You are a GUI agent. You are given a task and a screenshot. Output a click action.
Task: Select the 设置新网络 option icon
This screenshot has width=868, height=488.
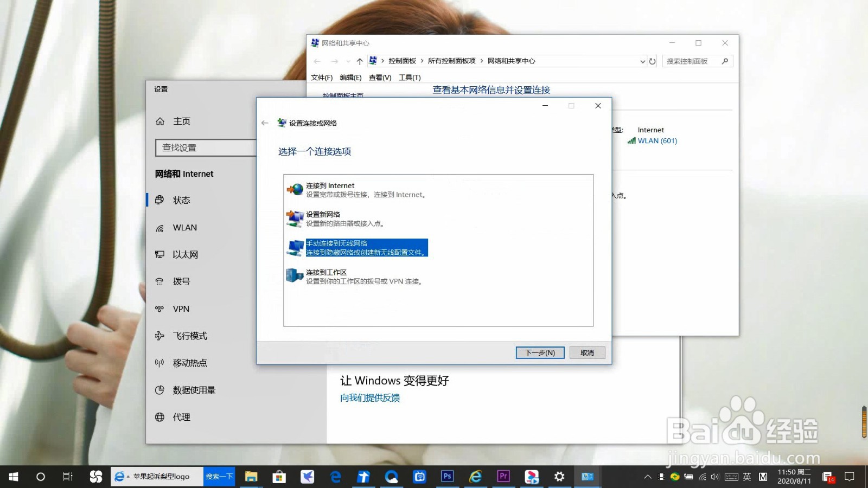pos(295,219)
